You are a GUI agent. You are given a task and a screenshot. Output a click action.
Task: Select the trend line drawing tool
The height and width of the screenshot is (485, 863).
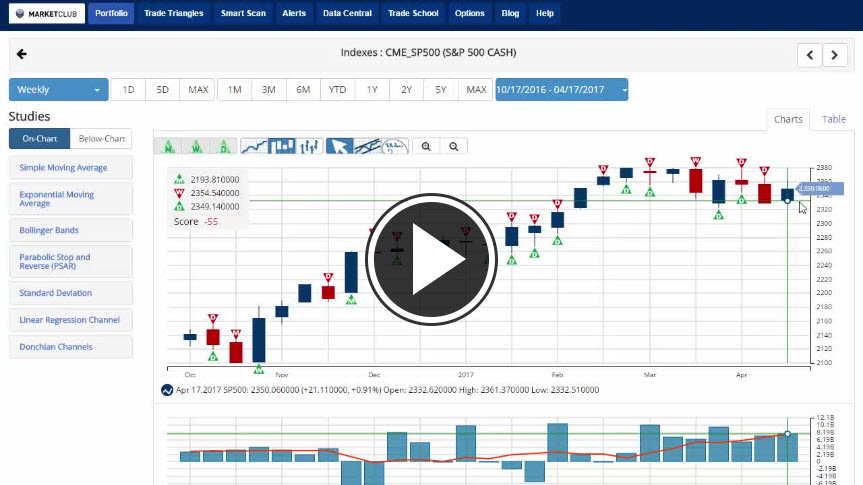tap(368, 146)
